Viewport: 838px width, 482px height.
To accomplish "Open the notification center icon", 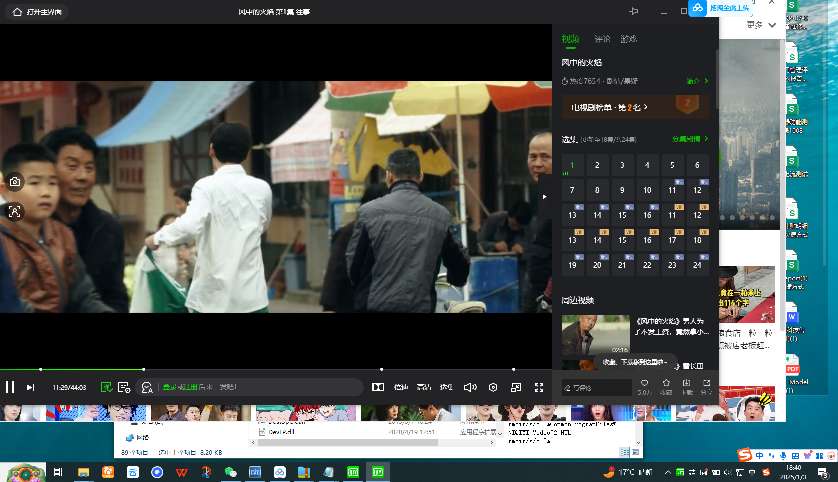I will point(823,472).
